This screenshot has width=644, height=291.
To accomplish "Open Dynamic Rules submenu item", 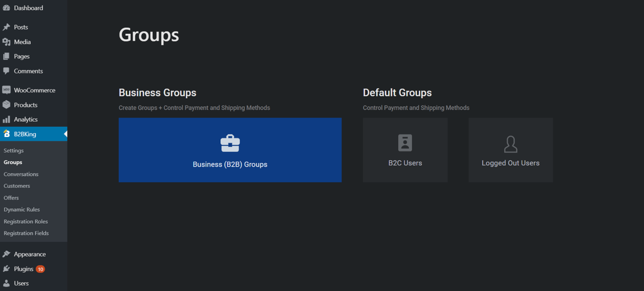I will (22, 209).
